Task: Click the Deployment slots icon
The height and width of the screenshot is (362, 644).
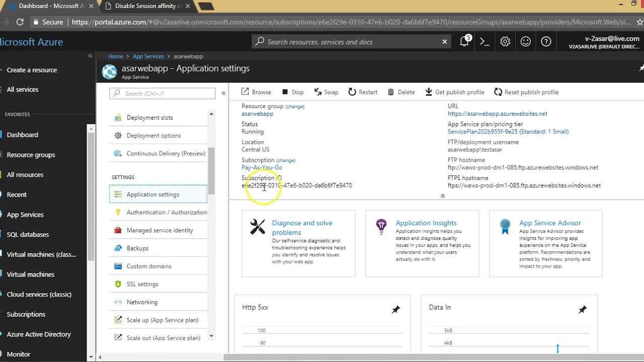Action: (x=118, y=118)
